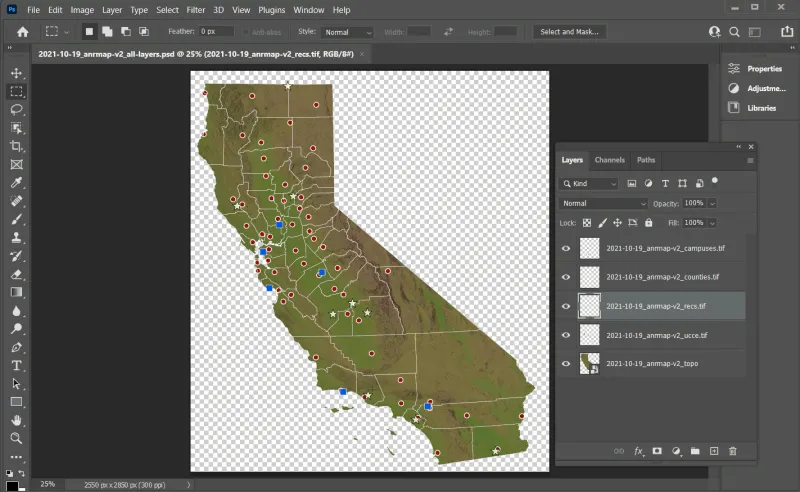Hide the anrmap-v2_counties.tif layer

point(567,277)
